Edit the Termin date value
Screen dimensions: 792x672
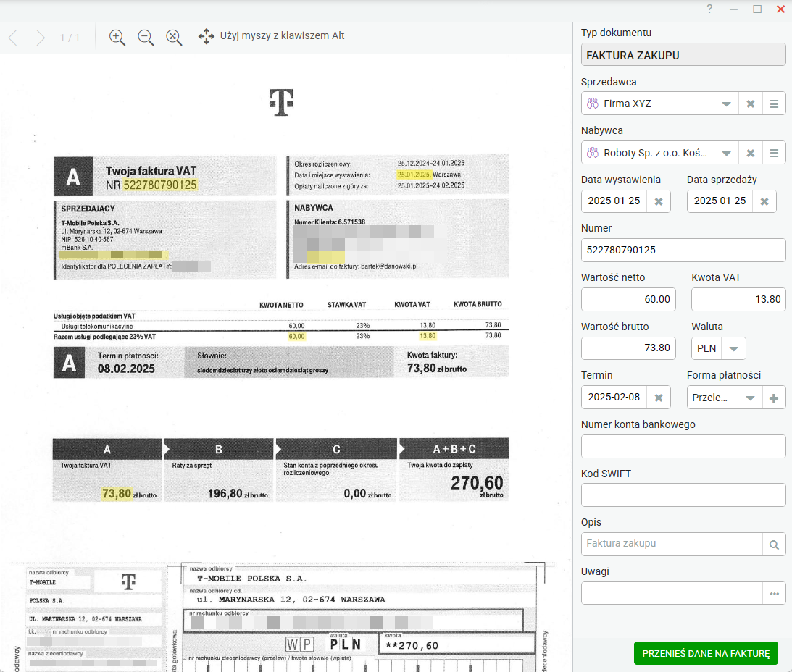tap(614, 398)
